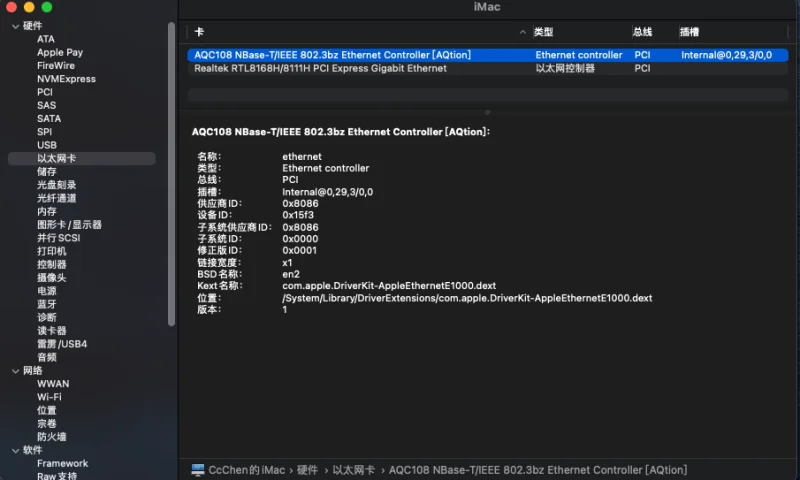Image resolution: width=800 pixels, height=480 pixels.
Task: Select USB under hardware list
Action: coord(47,145)
